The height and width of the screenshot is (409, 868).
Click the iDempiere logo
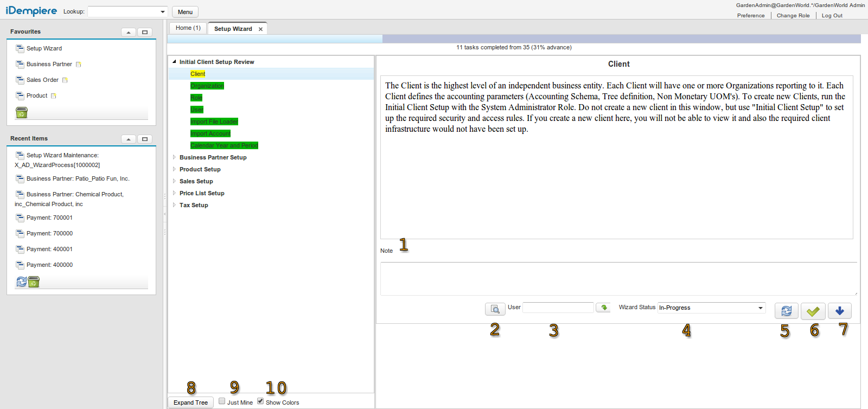pos(31,11)
